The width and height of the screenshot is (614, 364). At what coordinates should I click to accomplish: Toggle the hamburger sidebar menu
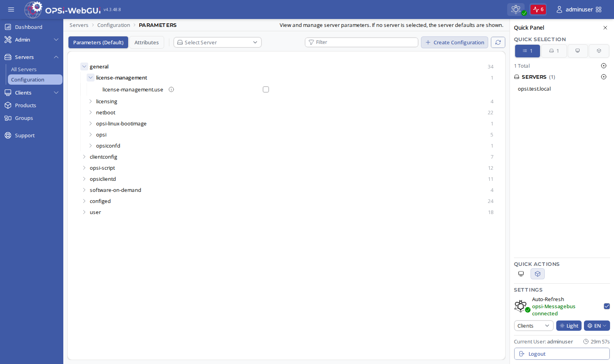(11, 9)
